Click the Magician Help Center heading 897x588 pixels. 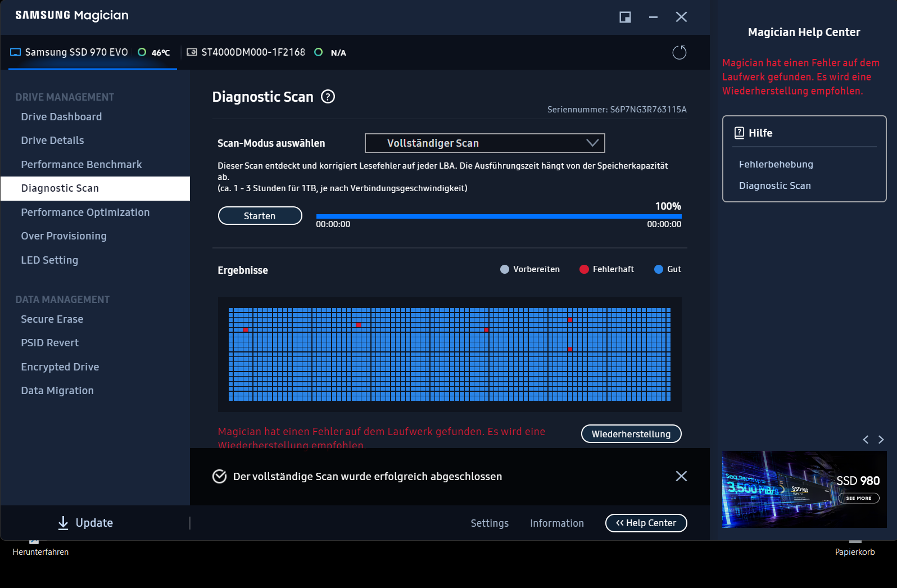point(804,32)
